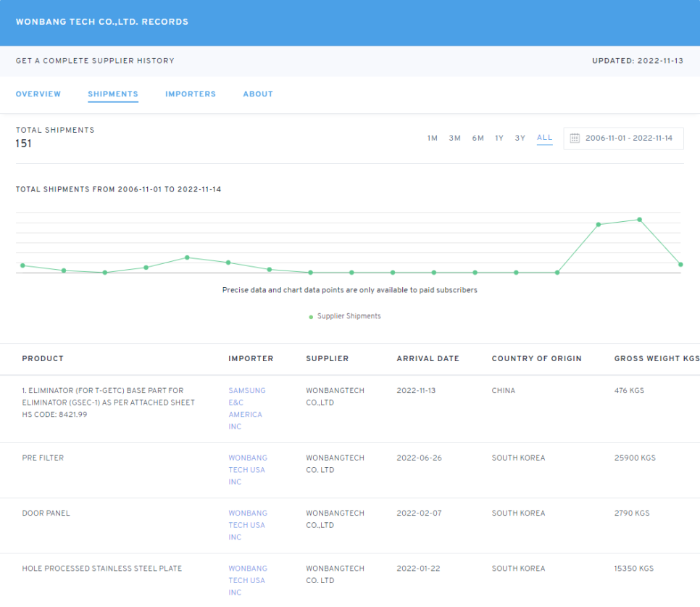Screen dimensions: 700x607
Task: Click SOUTH KOREA in the Door Panel row
Action: 518,513
